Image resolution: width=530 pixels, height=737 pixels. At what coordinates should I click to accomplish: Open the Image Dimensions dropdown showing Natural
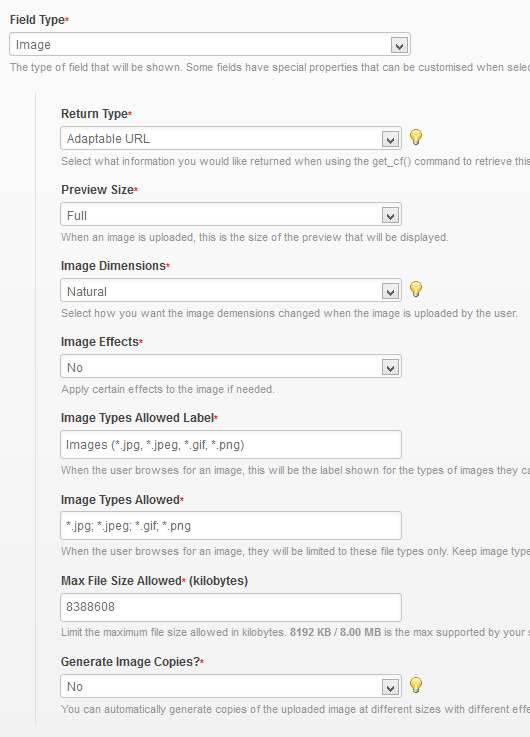coord(231,290)
